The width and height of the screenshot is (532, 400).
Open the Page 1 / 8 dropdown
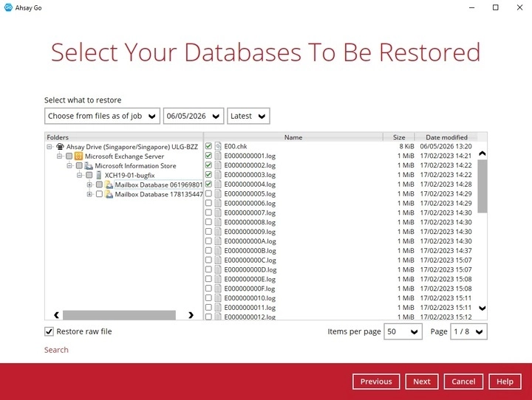pos(468,331)
